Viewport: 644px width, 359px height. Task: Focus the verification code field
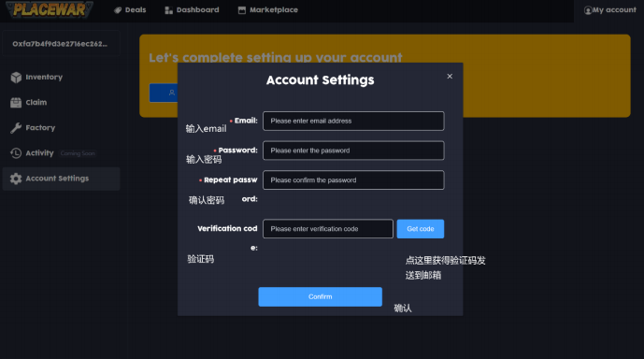click(x=328, y=229)
